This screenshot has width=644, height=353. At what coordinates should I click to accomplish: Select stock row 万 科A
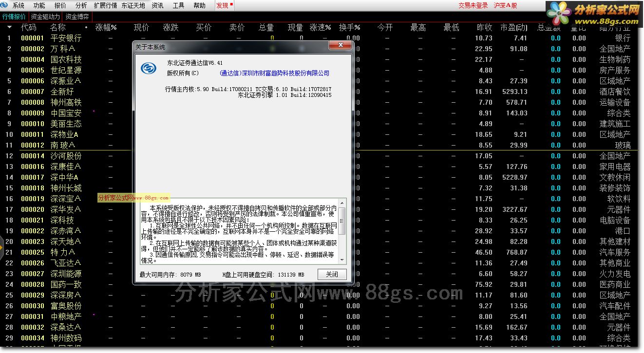coord(62,49)
